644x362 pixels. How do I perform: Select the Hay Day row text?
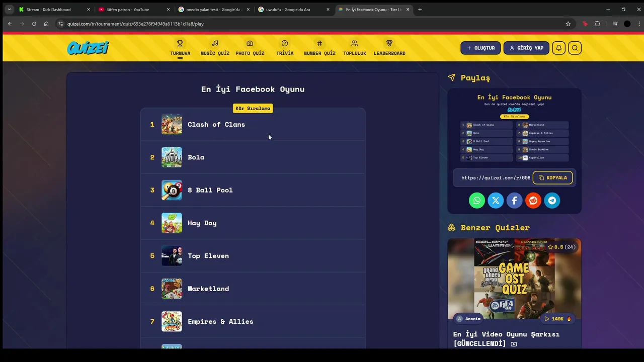pyautogui.click(x=202, y=223)
